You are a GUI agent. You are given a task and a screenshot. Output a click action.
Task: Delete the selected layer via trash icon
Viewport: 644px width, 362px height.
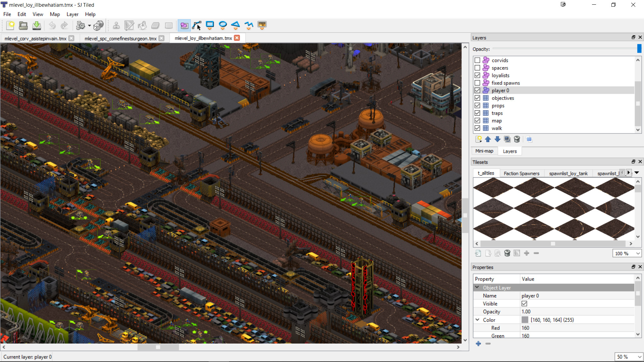point(517,139)
